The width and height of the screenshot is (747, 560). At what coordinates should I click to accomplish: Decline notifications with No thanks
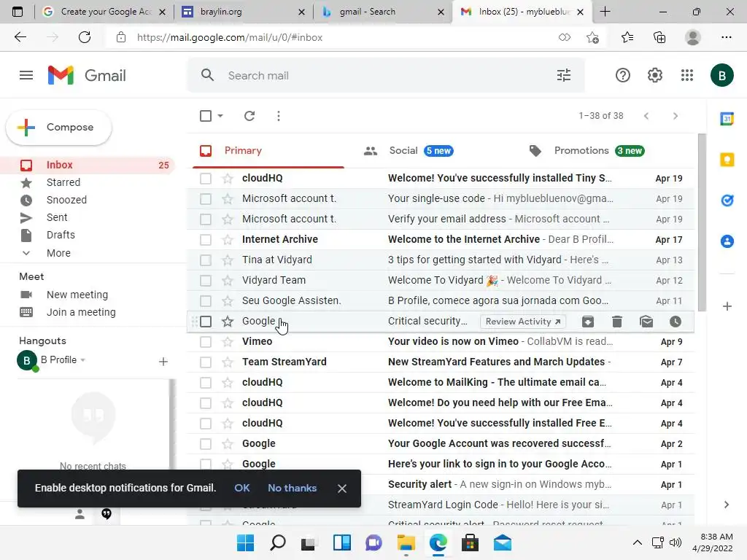pos(292,488)
